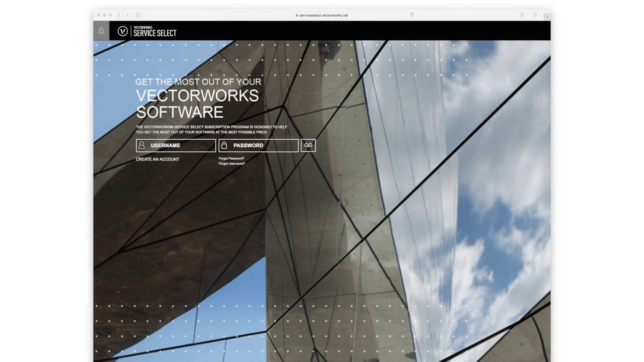Click the padlock icon in password field

(224, 145)
